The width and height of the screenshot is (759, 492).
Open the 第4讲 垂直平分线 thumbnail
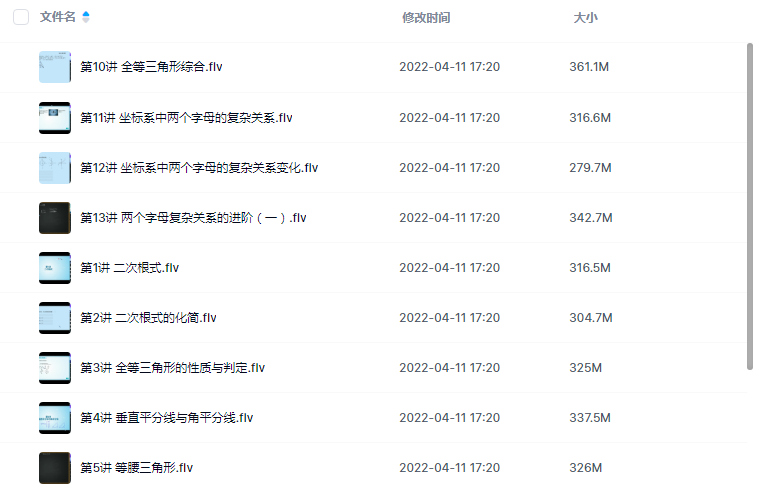pos(55,418)
